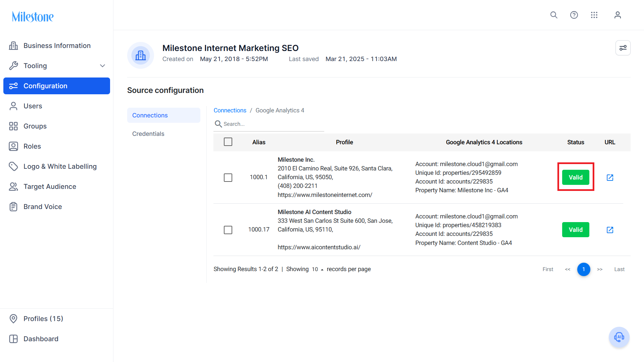The width and height of the screenshot is (644, 362).
Task: Click the Users person icon
Action: (13, 106)
